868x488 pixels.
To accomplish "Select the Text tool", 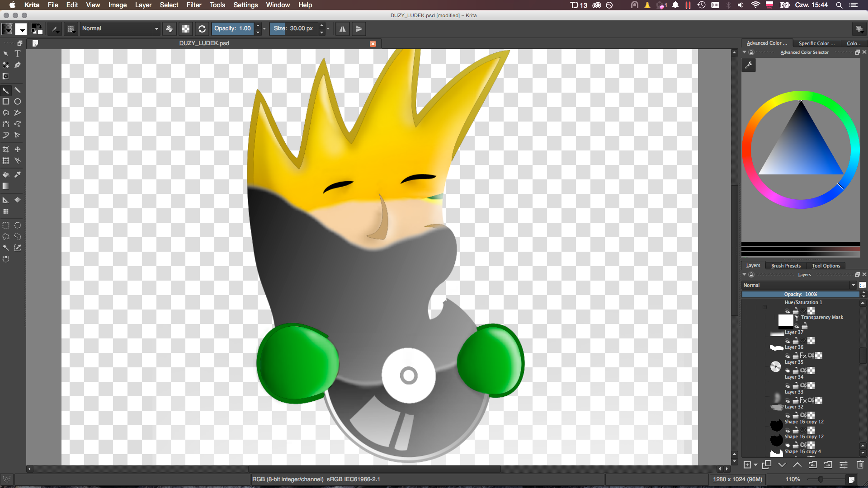I will pyautogui.click(x=18, y=54).
